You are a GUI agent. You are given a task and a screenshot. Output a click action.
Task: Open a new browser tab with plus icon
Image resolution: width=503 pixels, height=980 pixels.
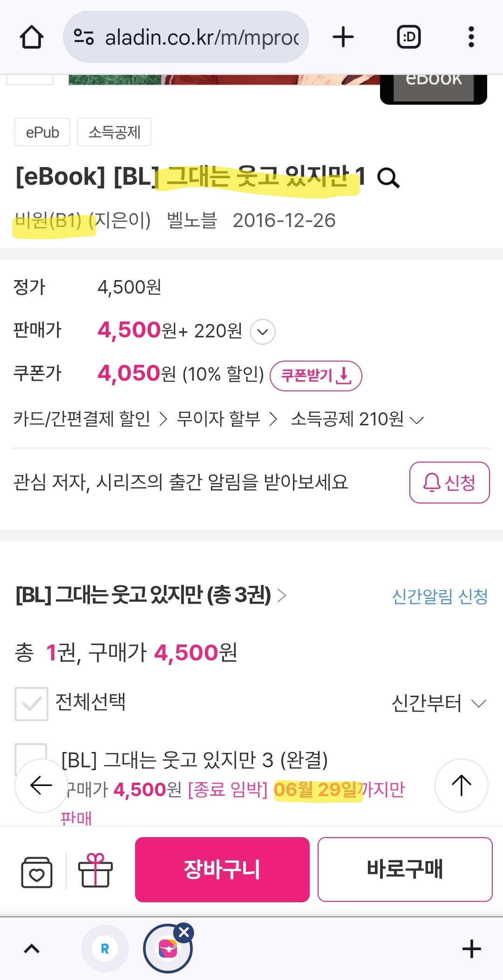click(x=343, y=37)
